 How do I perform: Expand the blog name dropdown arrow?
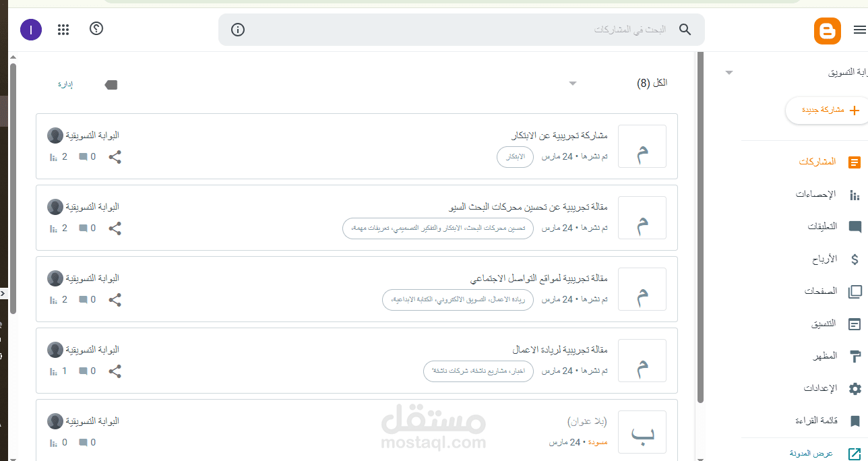728,72
